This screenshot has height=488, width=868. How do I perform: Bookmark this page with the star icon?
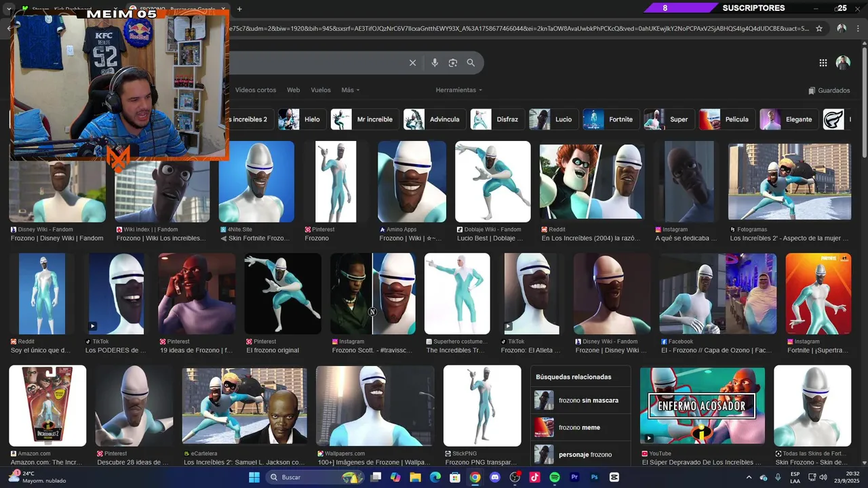pos(819,28)
